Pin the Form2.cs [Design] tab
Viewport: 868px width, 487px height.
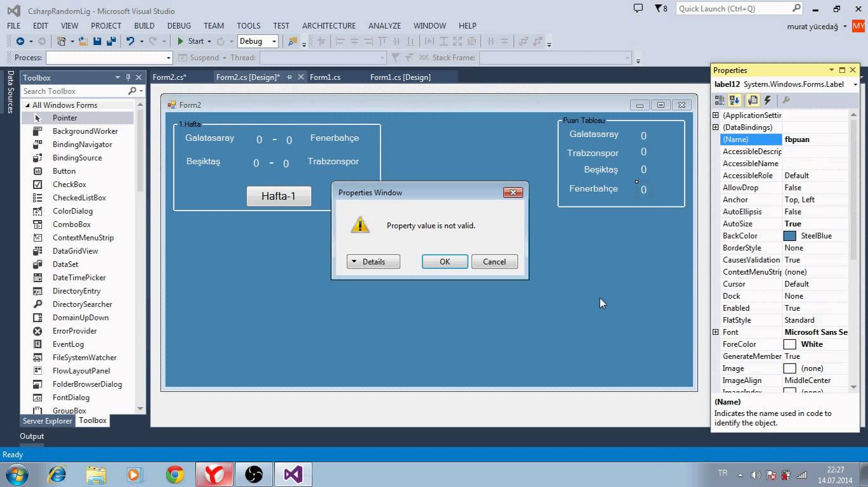click(289, 77)
